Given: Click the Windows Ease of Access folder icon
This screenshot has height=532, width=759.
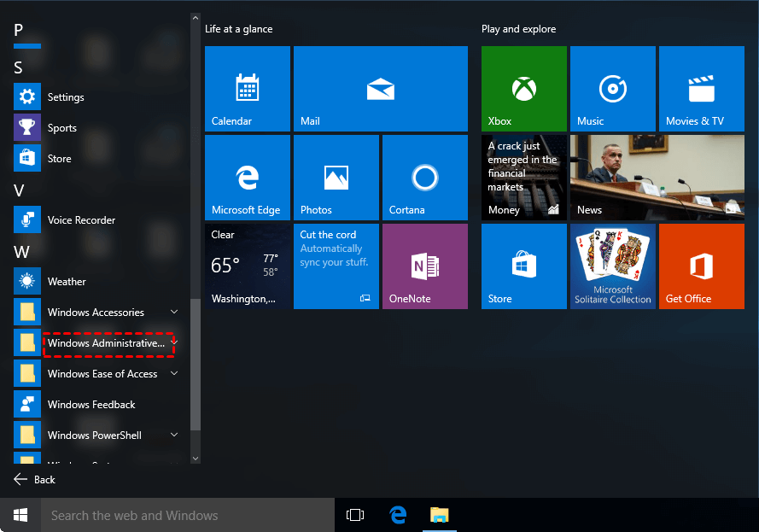Looking at the screenshot, I should coord(27,373).
